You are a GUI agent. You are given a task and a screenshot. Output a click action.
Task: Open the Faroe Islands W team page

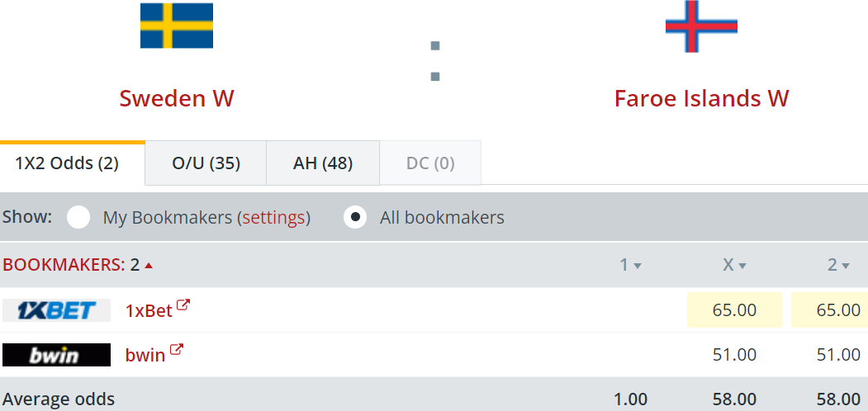coord(701,98)
